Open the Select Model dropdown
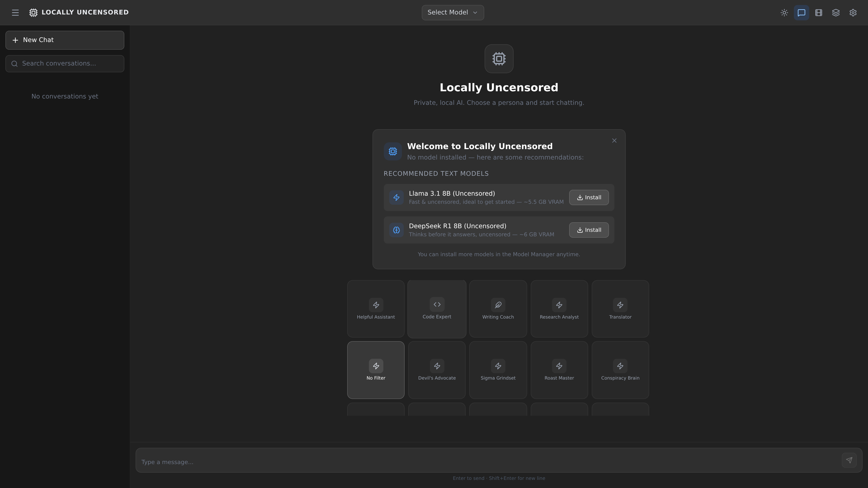The width and height of the screenshot is (868, 488). pos(453,12)
